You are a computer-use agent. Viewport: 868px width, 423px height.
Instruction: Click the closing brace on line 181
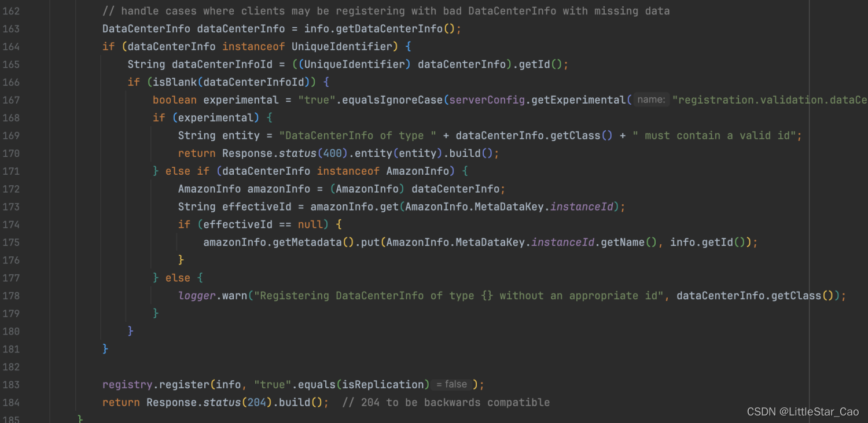tap(105, 349)
